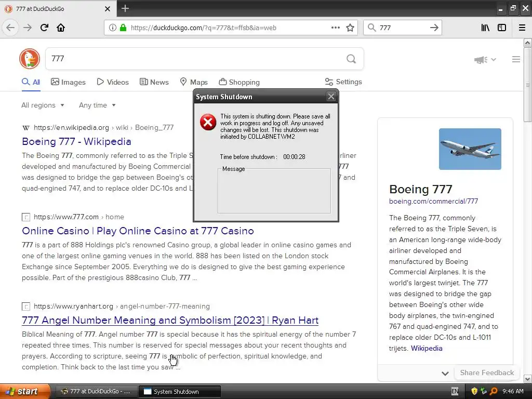Close the System Shutdown dialog
Image resolution: width=532 pixels, height=399 pixels.
[x=331, y=97]
